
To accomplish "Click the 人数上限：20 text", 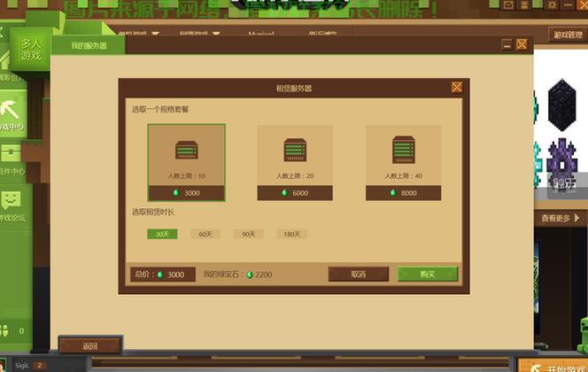I will (295, 176).
